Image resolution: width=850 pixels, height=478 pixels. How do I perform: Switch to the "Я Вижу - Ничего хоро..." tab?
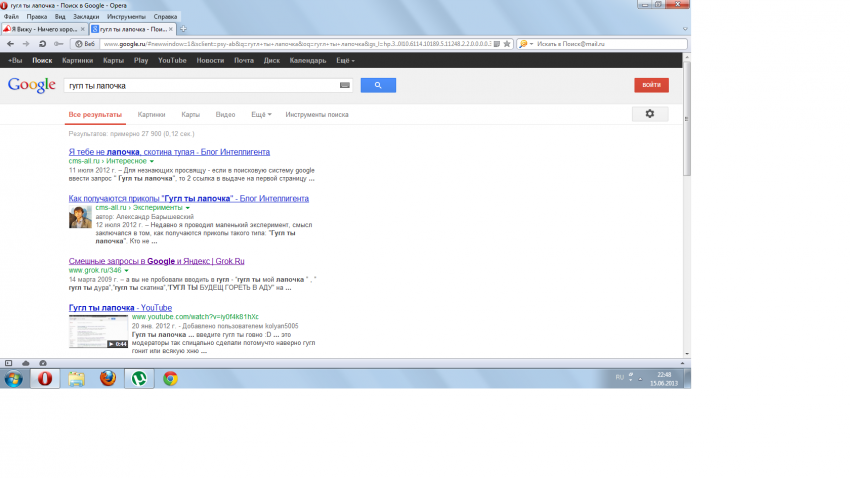[x=41, y=30]
